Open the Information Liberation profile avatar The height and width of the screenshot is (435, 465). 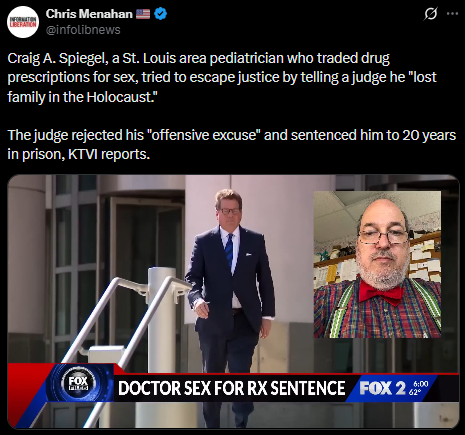[23, 22]
